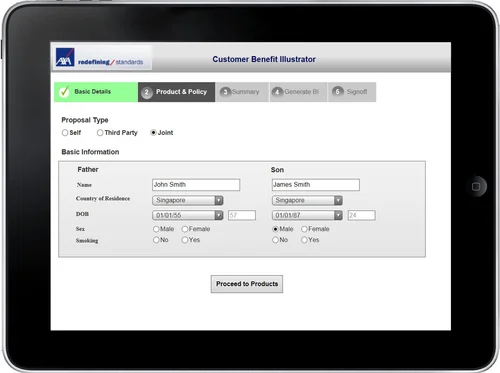Open the Signoff step tab

click(352, 92)
